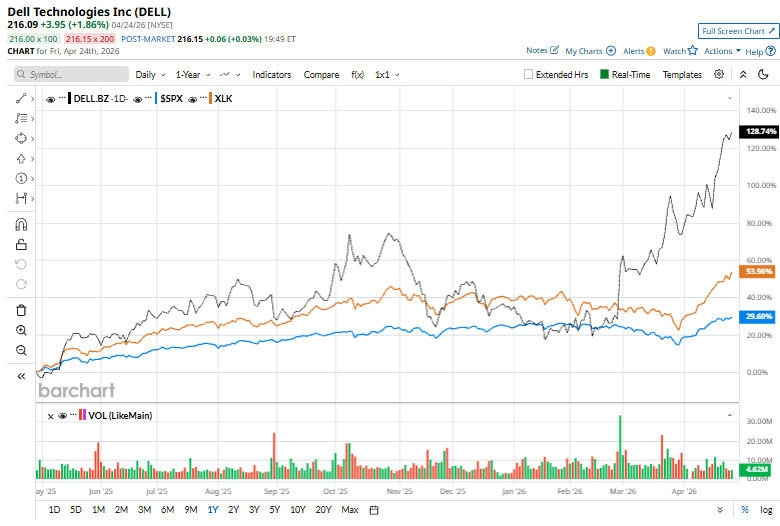
Task: Click DELL.BZ black color swatch
Action: pos(70,99)
